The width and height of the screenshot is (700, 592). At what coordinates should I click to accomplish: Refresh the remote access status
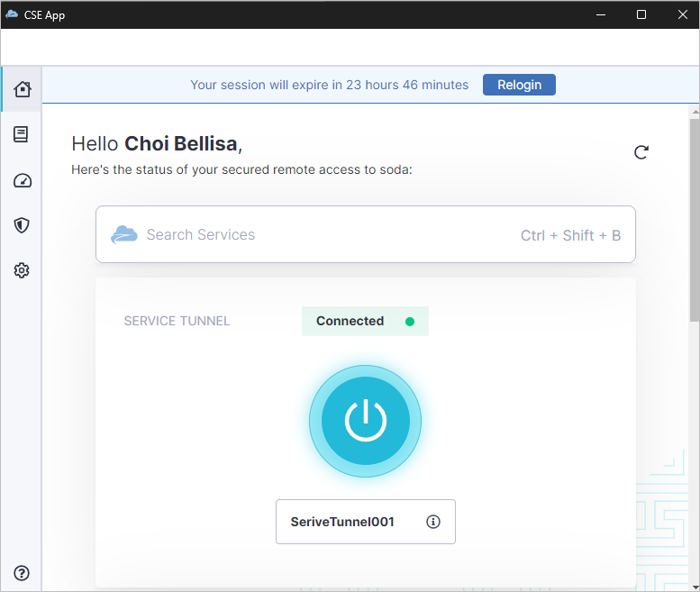(641, 152)
